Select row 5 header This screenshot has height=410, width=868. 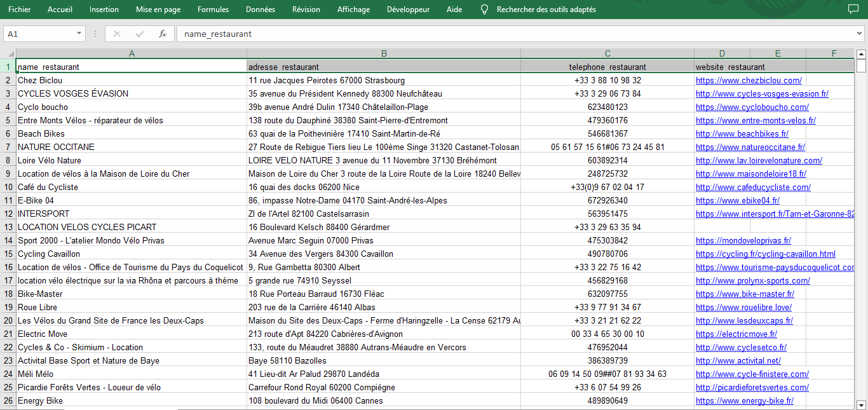8,120
